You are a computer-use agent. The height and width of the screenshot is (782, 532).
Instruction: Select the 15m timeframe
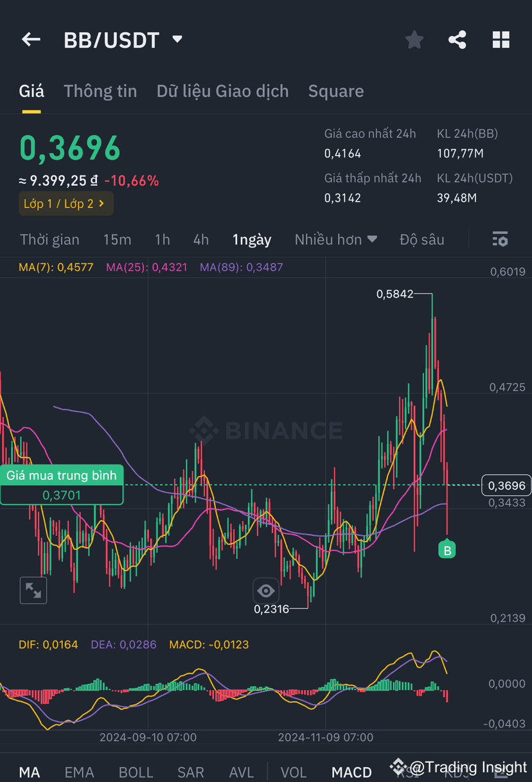click(117, 240)
